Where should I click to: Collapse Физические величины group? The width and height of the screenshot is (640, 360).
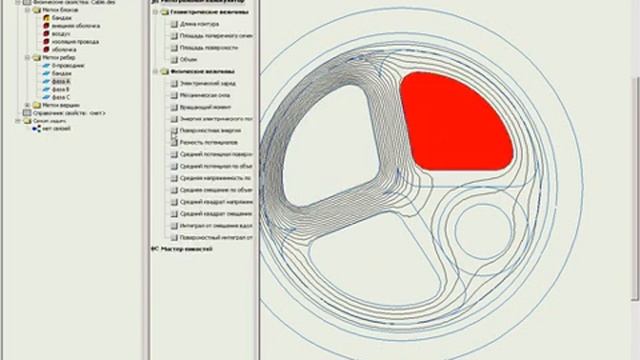156,71
